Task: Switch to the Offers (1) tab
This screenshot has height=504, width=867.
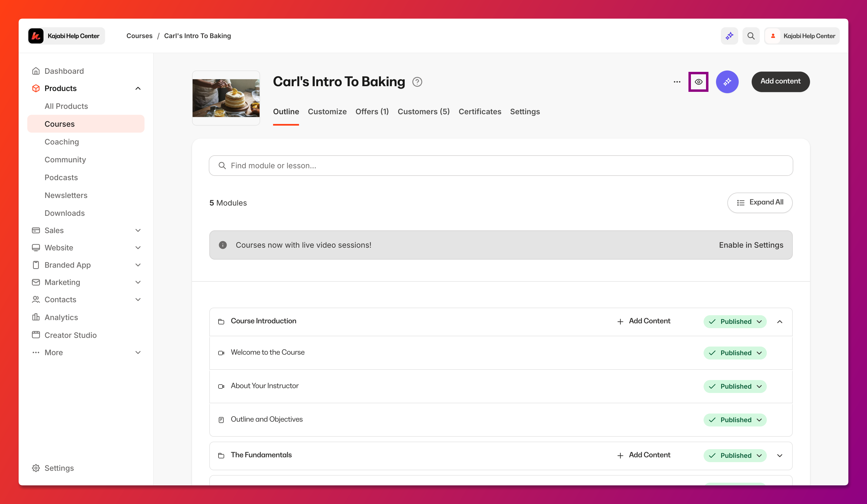Action: 372,112
